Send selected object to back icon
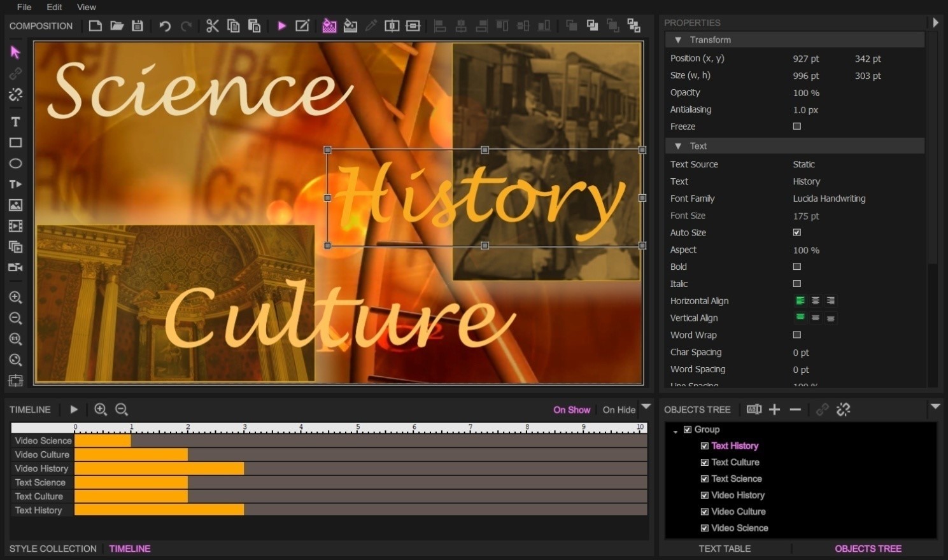The width and height of the screenshot is (948, 560). 633,25
